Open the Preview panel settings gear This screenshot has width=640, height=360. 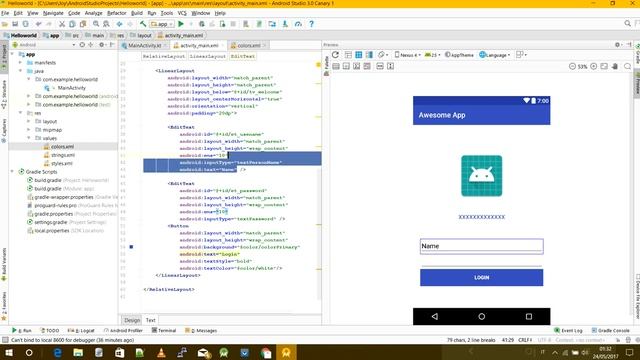coord(618,44)
